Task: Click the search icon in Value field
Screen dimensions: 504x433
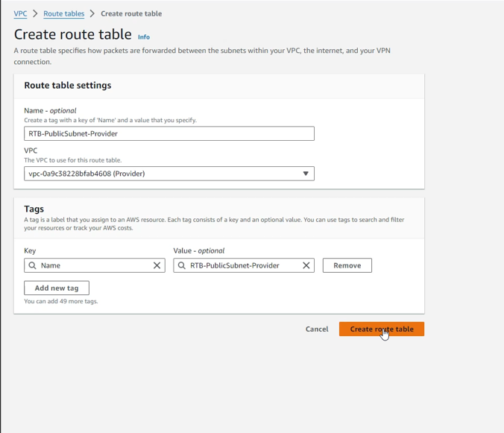Action: tap(182, 265)
